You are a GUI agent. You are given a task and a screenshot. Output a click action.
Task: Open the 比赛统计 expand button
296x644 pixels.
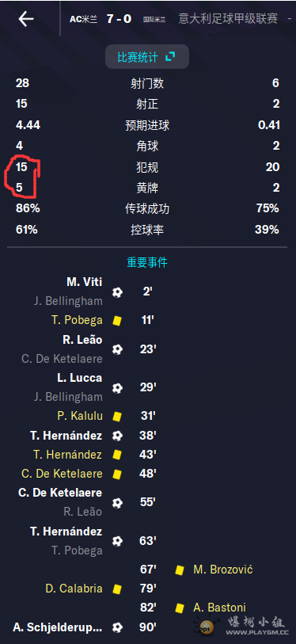click(x=147, y=57)
